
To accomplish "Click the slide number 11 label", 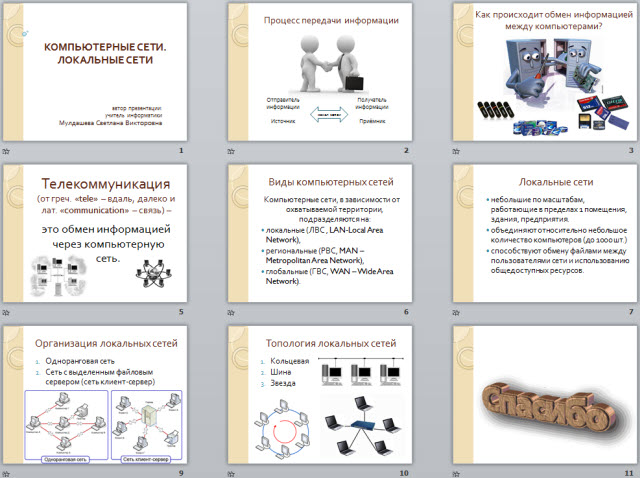I will [628, 472].
